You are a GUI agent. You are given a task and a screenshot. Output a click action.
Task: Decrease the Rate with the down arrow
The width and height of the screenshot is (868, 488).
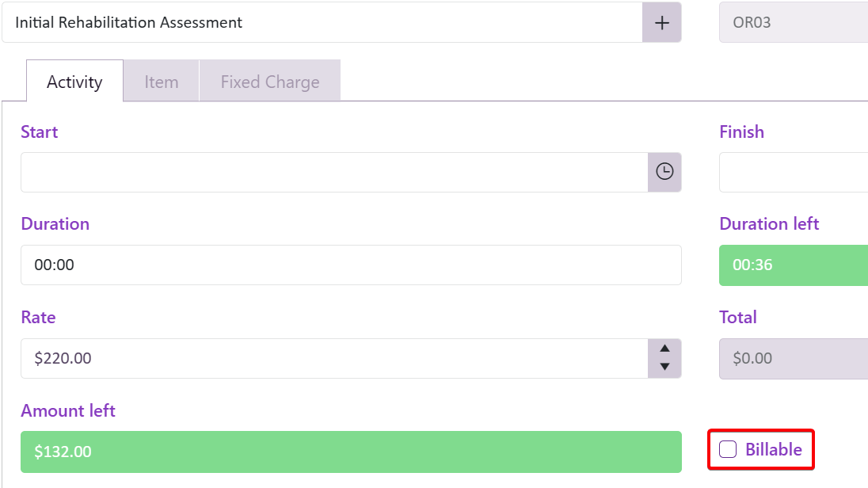(x=664, y=367)
